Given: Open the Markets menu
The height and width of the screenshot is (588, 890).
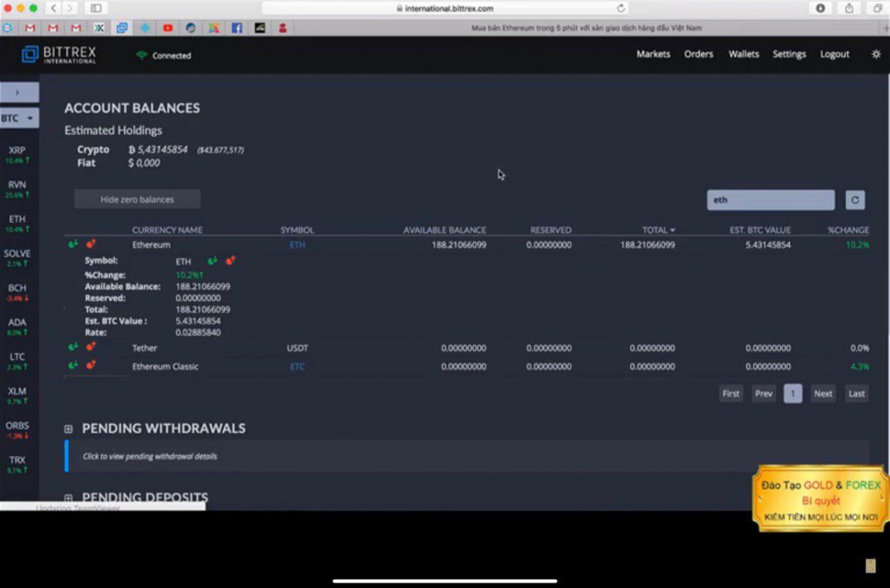Looking at the screenshot, I should coord(653,54).
